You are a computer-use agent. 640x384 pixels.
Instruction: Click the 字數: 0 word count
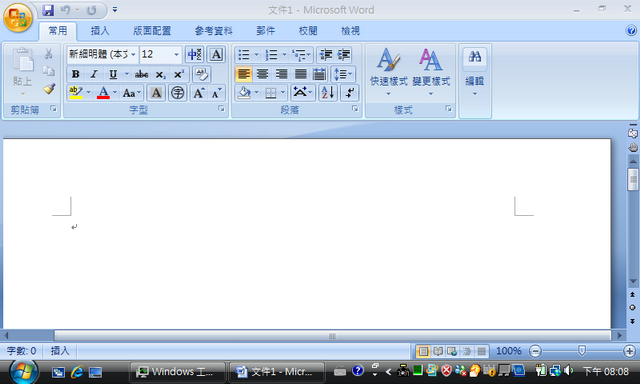click(22, 351)
